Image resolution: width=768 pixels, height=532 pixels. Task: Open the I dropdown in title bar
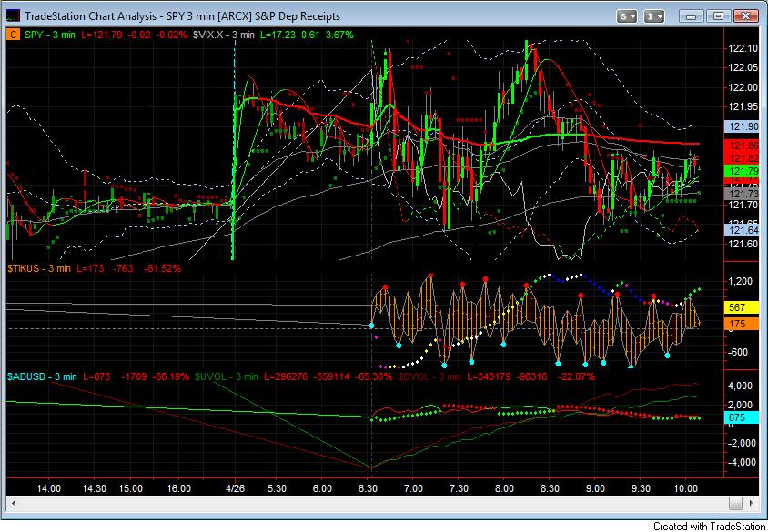pos(654,16)
